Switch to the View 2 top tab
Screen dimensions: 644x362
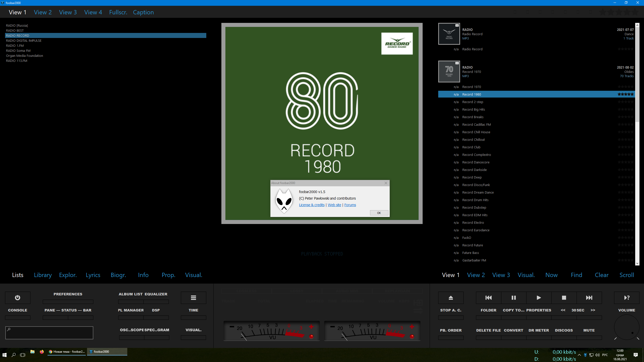43,12
